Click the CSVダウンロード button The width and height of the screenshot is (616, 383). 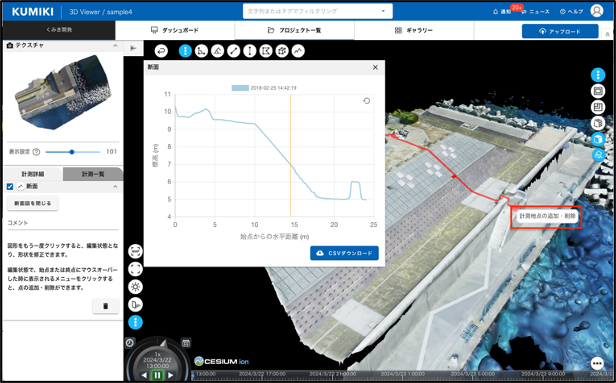coord(344,253)
